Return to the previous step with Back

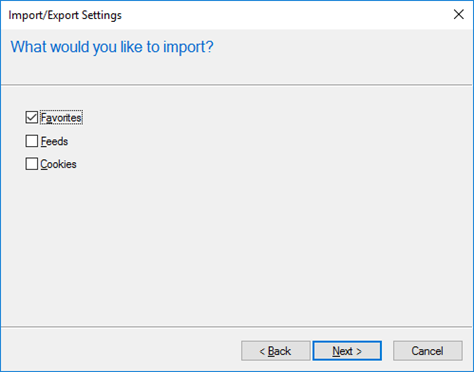pos(276,351)
